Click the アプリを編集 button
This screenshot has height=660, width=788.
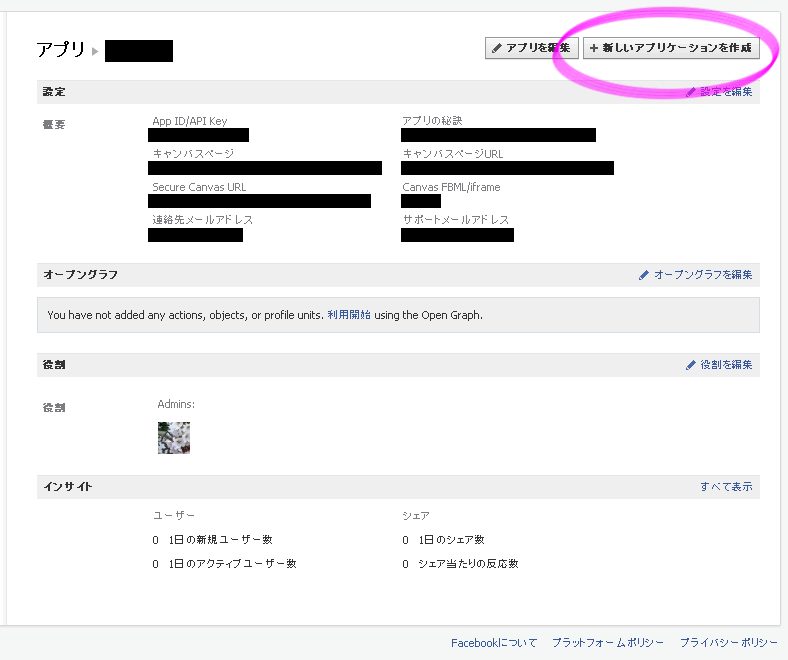tap(532, 48)
